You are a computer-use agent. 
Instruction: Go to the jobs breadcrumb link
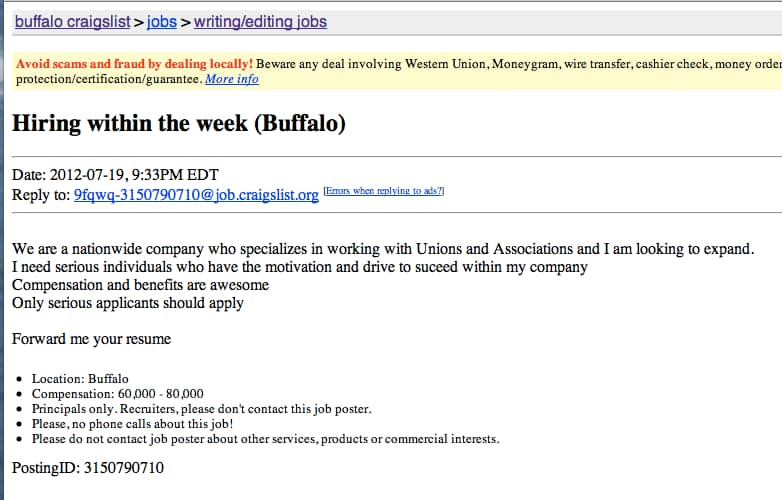162,22
